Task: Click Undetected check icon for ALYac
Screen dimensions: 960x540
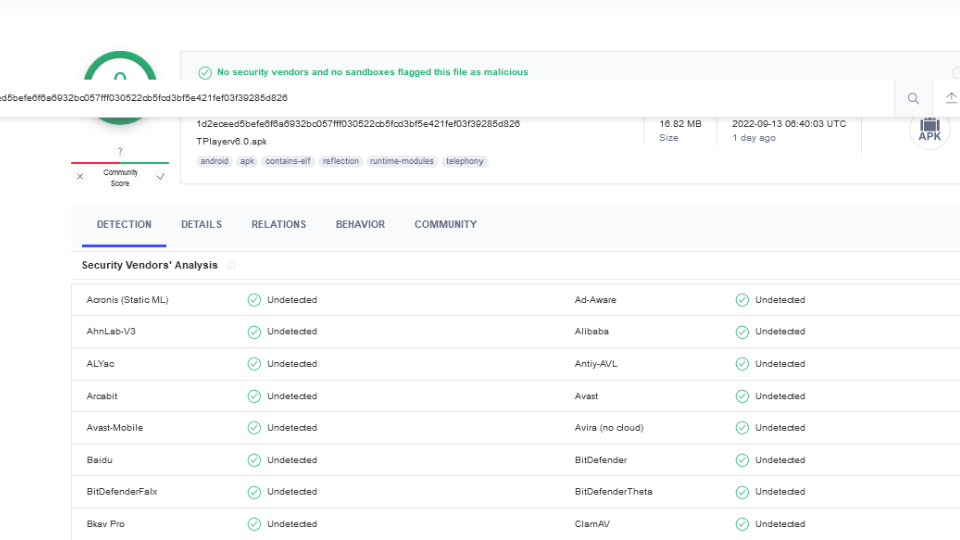Action: point(254,364)
